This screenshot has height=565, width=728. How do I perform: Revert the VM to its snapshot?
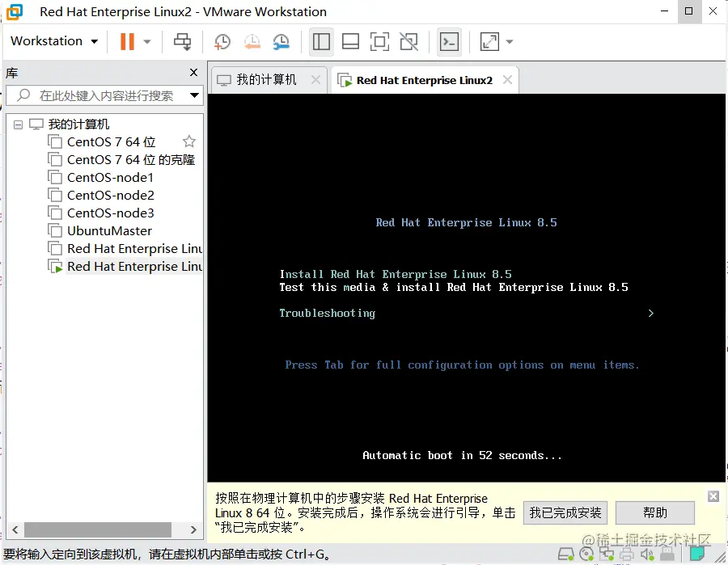click(252, 41)
